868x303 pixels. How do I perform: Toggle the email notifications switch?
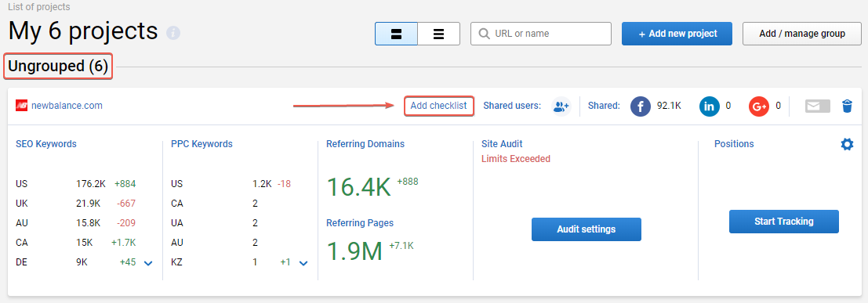pyautogui.click(x=818, y=106)
